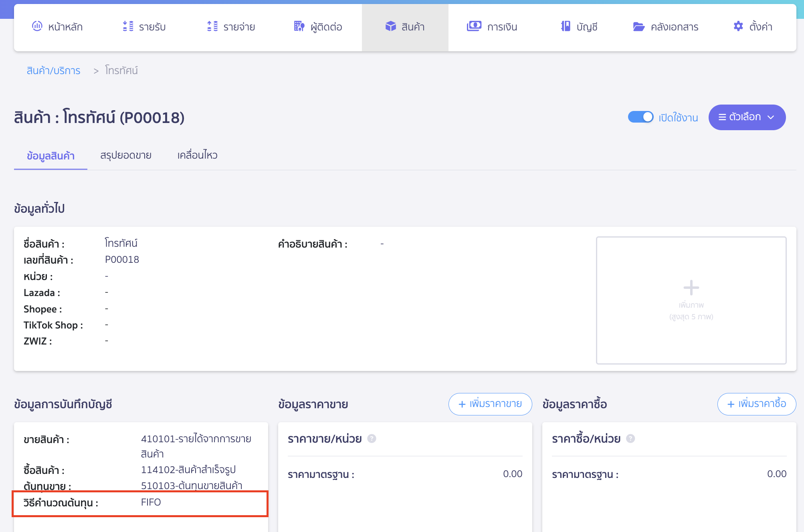
Task: Click help icon beside ราคาขาย/หน่วย
Action: pyautogui.click(x=372, y=439)
